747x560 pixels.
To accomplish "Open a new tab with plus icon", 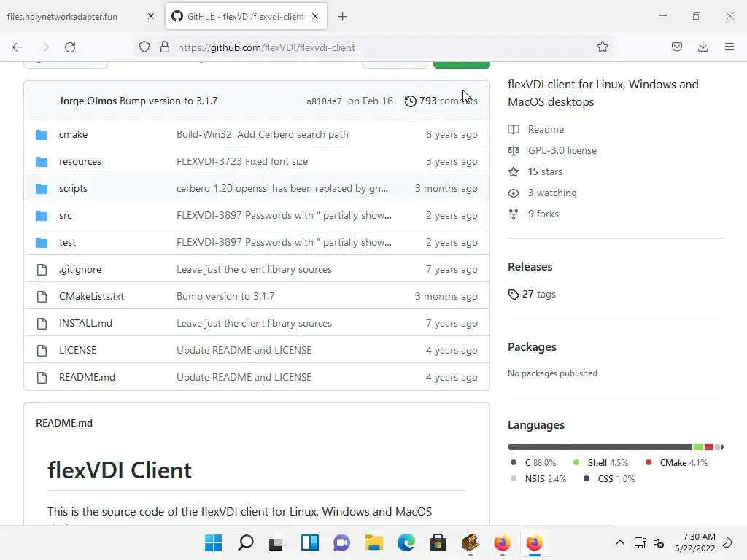I will coord(343,17).
